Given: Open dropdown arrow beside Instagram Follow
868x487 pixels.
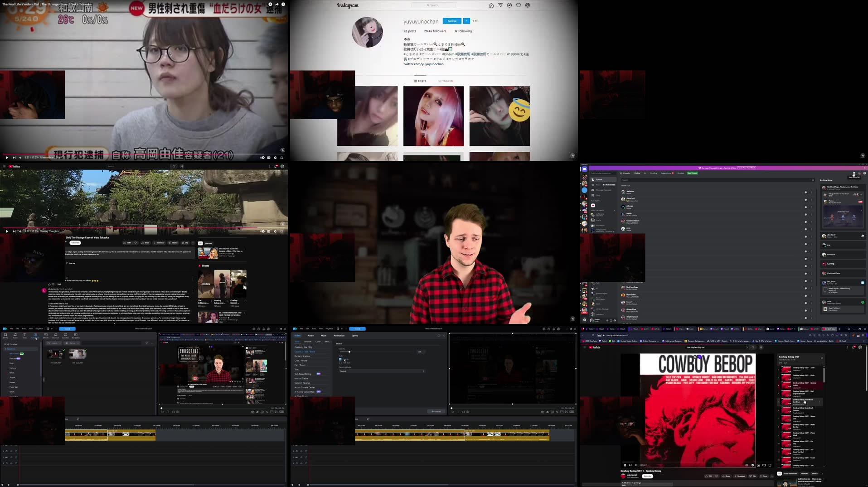Looking at the screenshot, I should pos(466,21).
